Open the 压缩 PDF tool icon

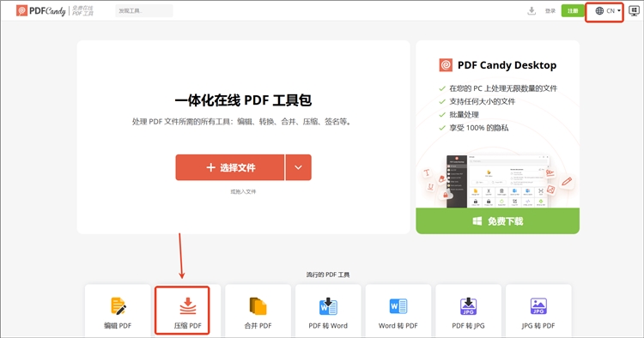click(x=188, y=306)
